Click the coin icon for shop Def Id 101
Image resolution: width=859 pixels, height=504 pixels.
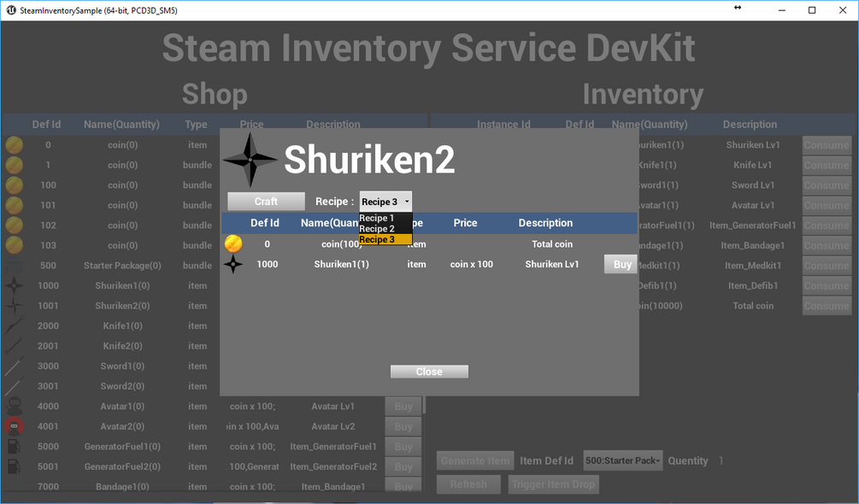pyautogui.click(x=15, y=205)
